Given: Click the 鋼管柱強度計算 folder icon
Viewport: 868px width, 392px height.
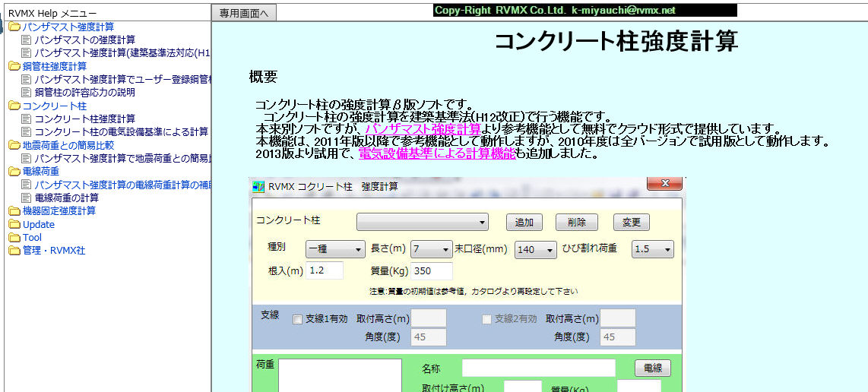Looking at the screenshot, I should tap(14, 67).
